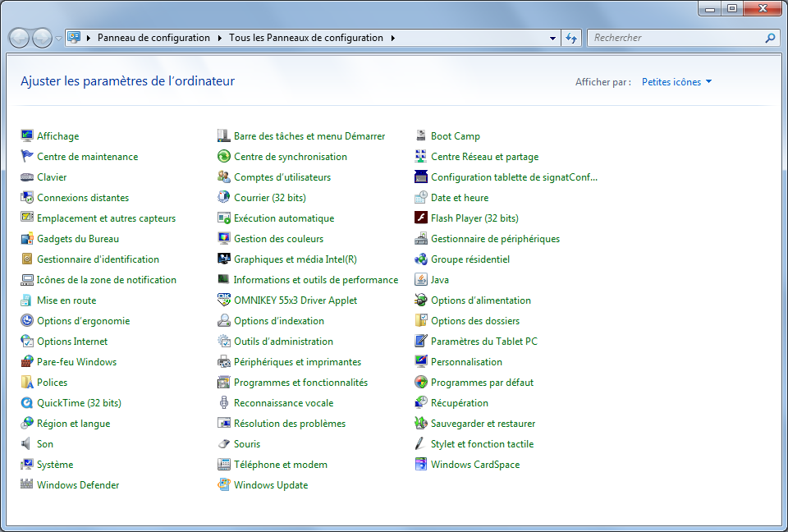The image size is (788, 532).
Task: Open Options d'ergonomie
Action: (84, 321)
